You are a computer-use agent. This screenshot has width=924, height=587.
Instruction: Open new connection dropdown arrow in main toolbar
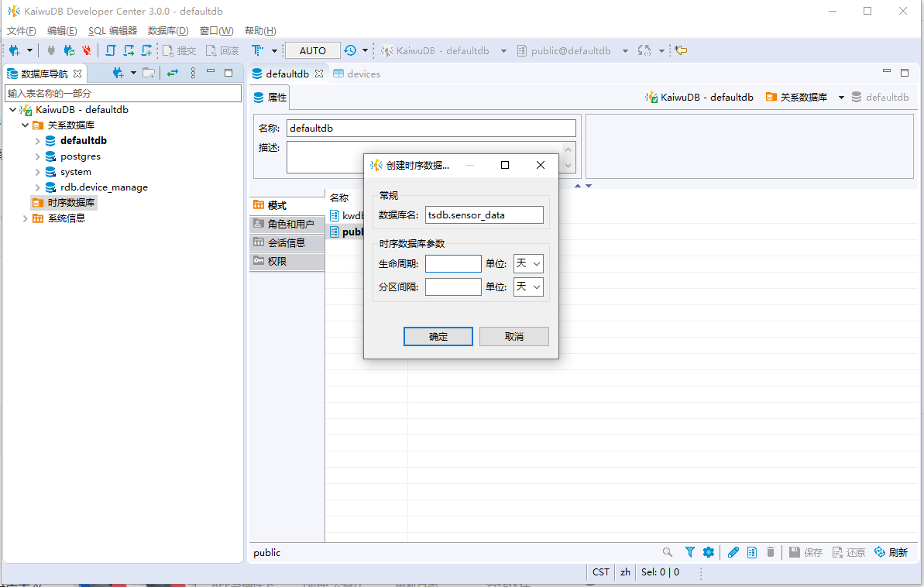pyautogui.click(x=29, y=50)
